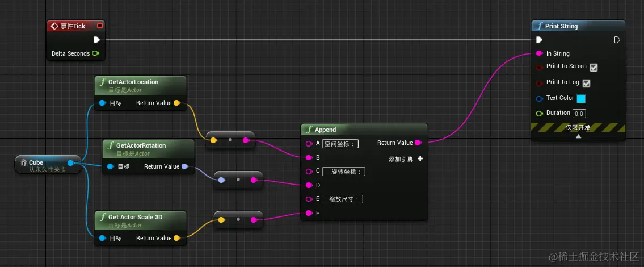
Task: Click scale conversion node vector input pin
Action: click(x=221, y=220)
